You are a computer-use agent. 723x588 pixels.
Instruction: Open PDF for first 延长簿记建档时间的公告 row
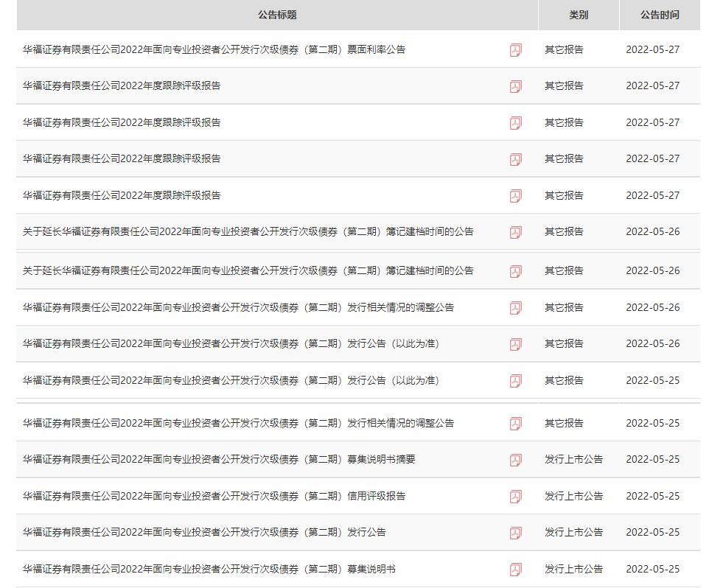pyautogui.click(x=515, y=231)
